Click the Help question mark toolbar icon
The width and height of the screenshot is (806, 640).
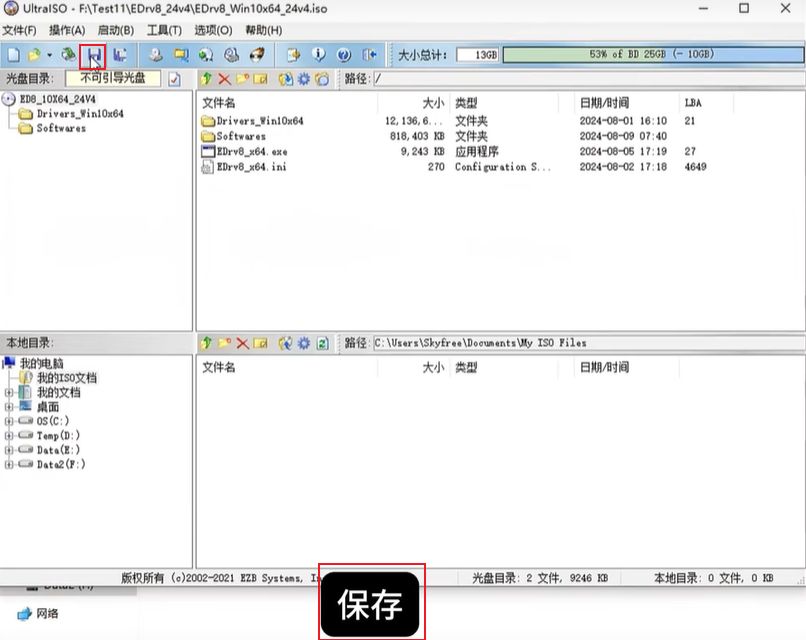(x=344, y=55)
